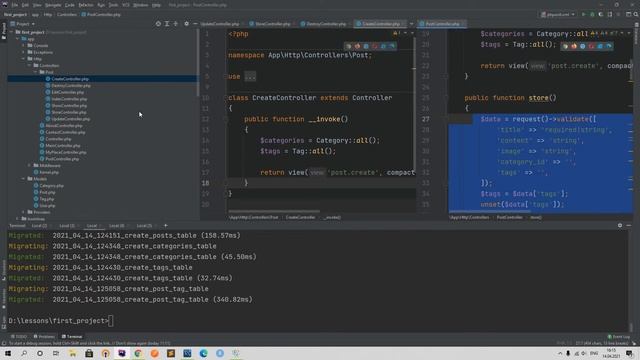
Task: Start debugging with the bug icon
Action: 592,14
